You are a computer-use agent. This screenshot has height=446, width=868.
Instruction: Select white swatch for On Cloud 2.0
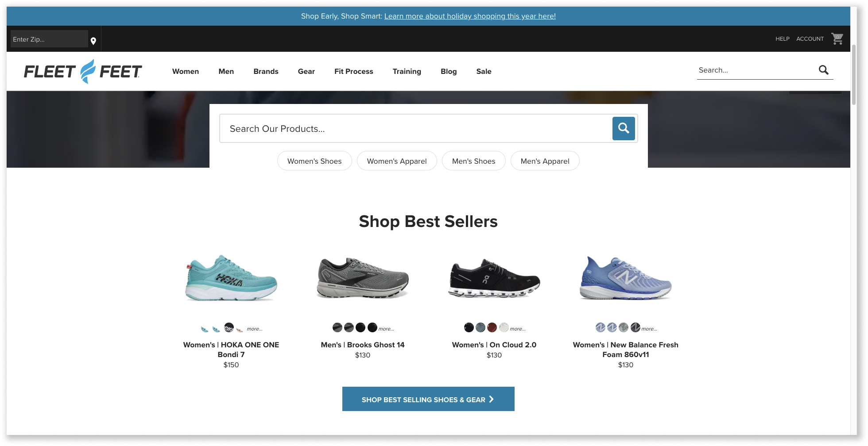(x=504, y=327)
